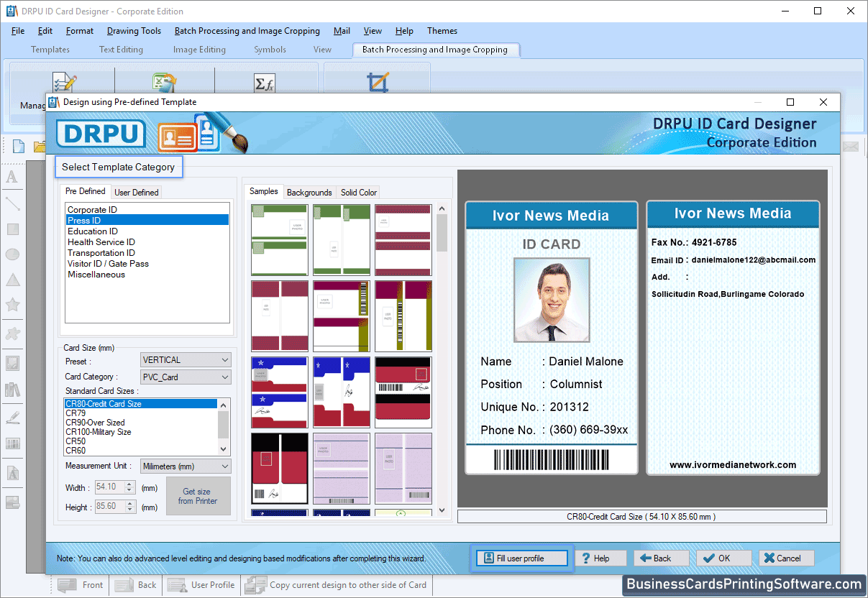Select the Star shape tool
Image resolution: width=868 pixels, height=598 pixels.
12,305
